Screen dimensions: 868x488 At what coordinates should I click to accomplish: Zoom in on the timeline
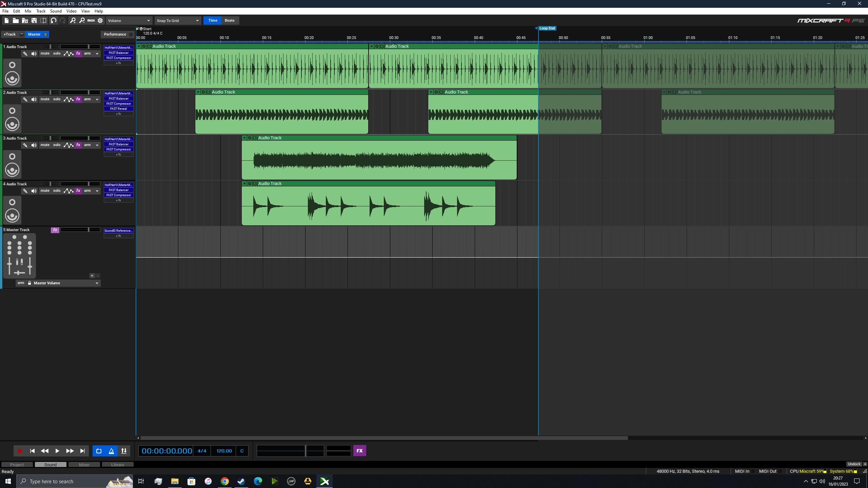tap(73, 21)
